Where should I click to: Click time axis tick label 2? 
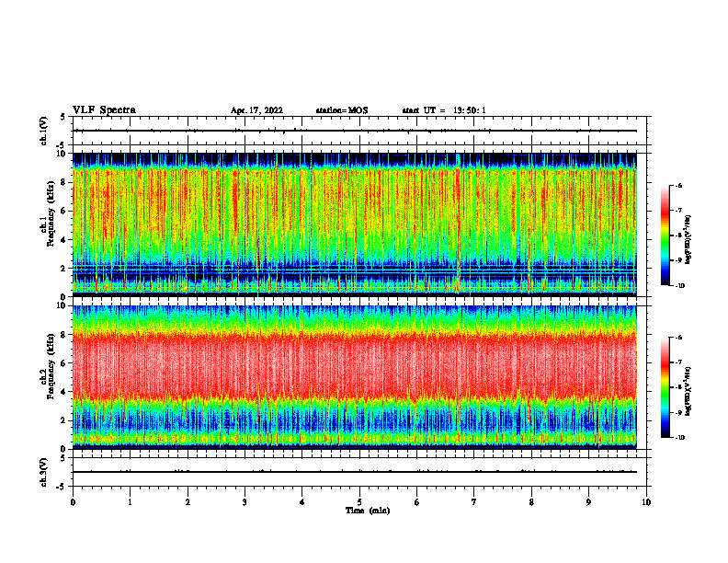188,502
